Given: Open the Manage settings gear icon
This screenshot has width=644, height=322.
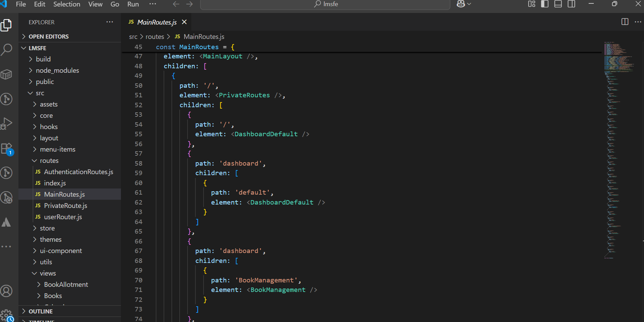Looking at the screenshot, I should [x=6, y=315].
